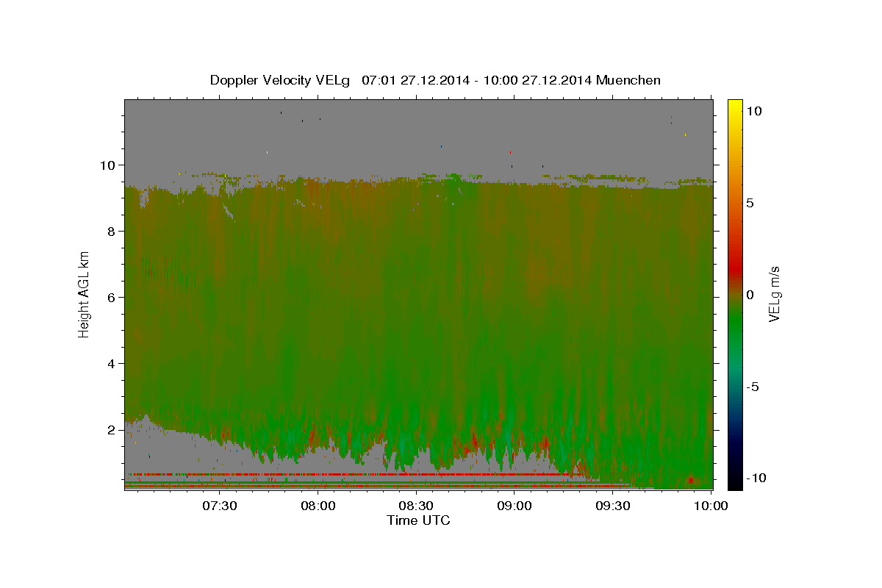This screenshot has height=588, width=882.
Task: Click the '09:30' time tick label
Action: coord(613,506)
